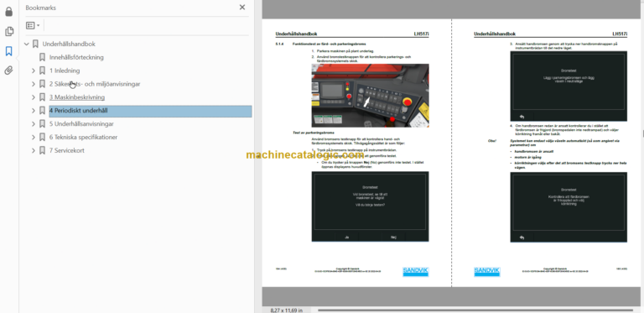Collapse the Underhållshandbok root bookmark
This screenshot has height=313, width=644.
pyautogui.click(x=27, y=44)
